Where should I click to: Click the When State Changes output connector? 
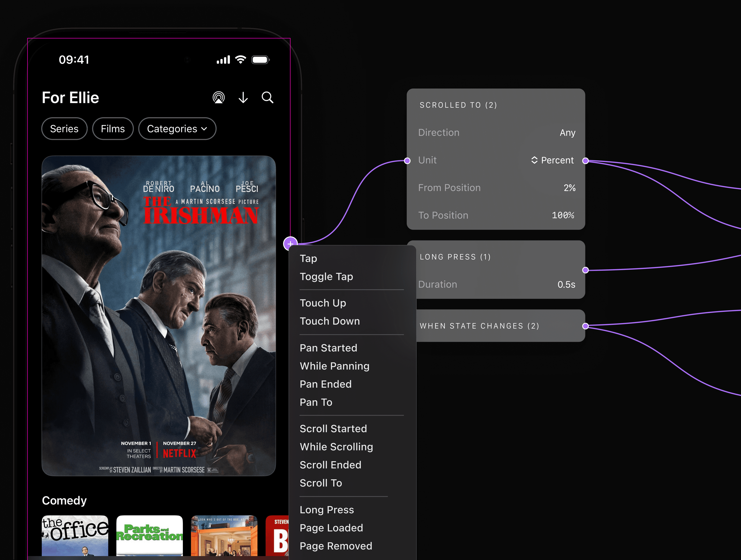coord(585,326)
